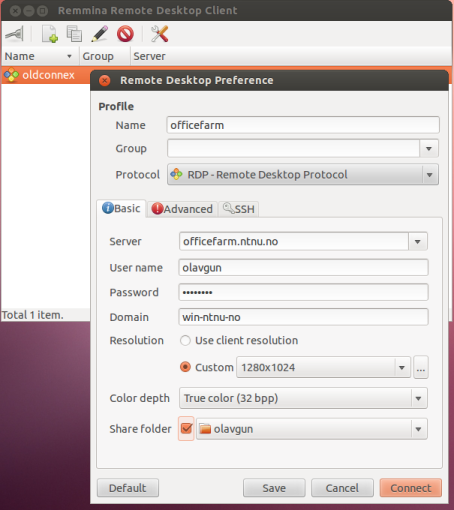This screenshot has height=510, width=454.
Task: Click the copy profile toolbar icon
Action: coord(74,34)
